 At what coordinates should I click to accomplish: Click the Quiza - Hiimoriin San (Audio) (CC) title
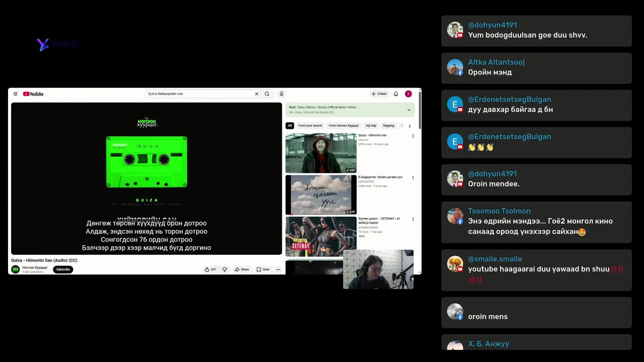[44, 260]
